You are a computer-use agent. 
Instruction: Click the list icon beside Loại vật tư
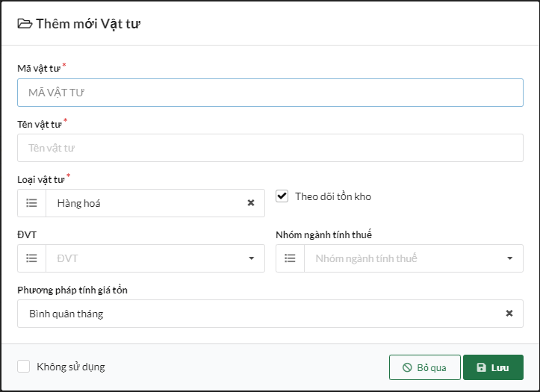click(31, 203)
